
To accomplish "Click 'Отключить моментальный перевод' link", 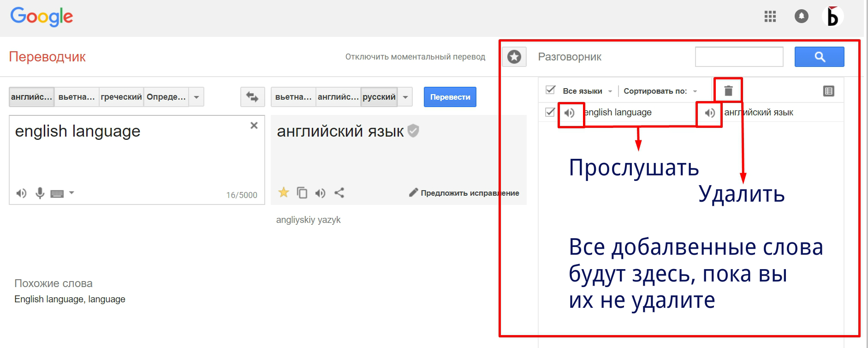I will [x=415, y=57].
